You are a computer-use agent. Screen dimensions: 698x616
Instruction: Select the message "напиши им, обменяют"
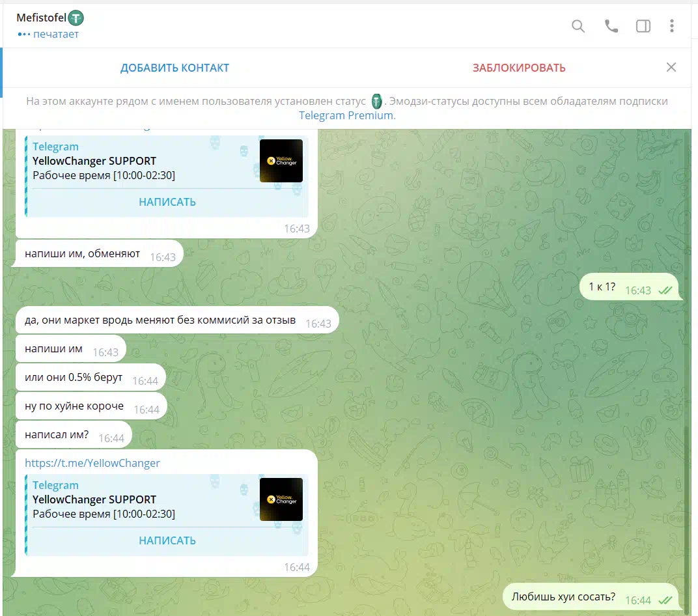tap(82, 253)
